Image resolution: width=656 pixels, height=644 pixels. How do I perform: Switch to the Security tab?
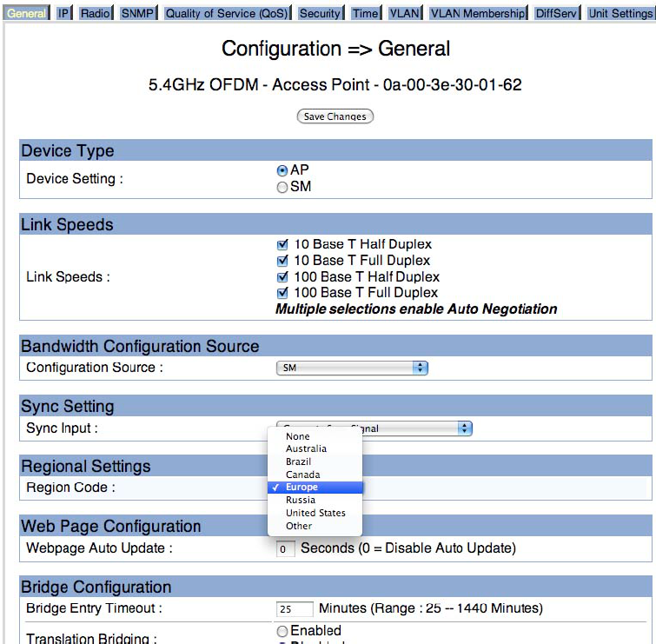320,13
